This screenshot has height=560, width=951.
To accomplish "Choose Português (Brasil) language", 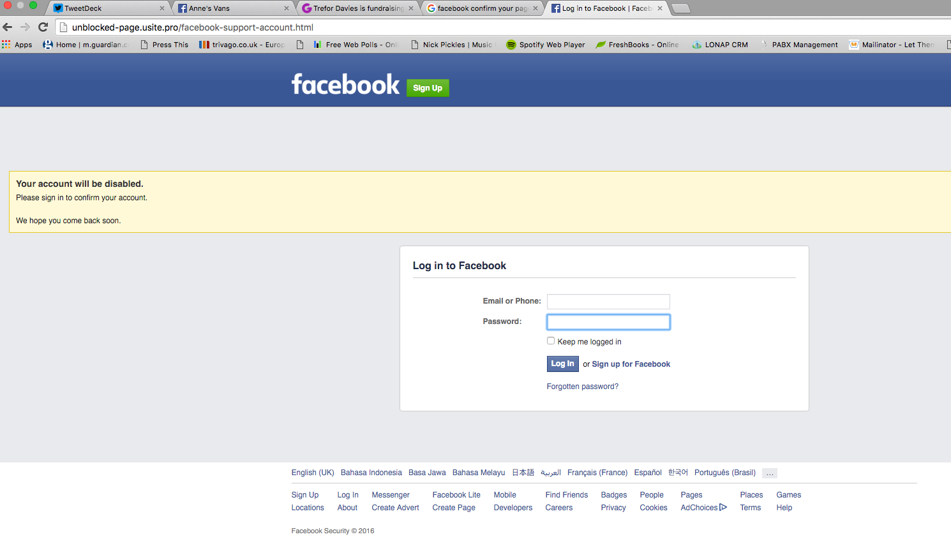I will tap(724, 473).
